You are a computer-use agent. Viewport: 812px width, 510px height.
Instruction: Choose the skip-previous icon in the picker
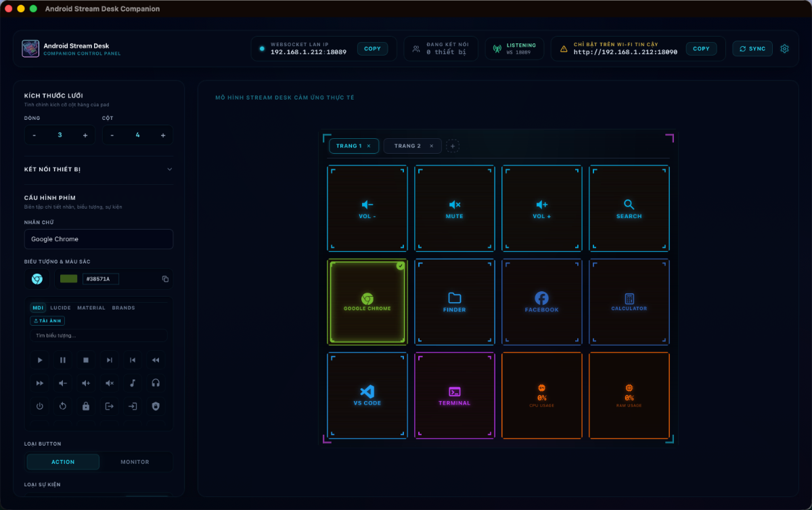tap(133, 360)
